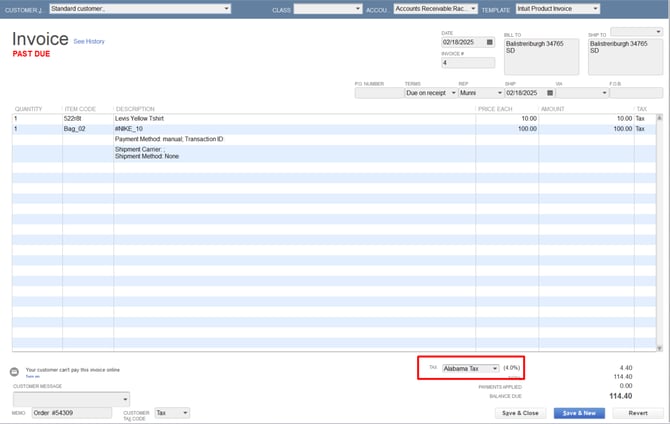Expand the Intuit Product Invoice template dropdown

596,9
